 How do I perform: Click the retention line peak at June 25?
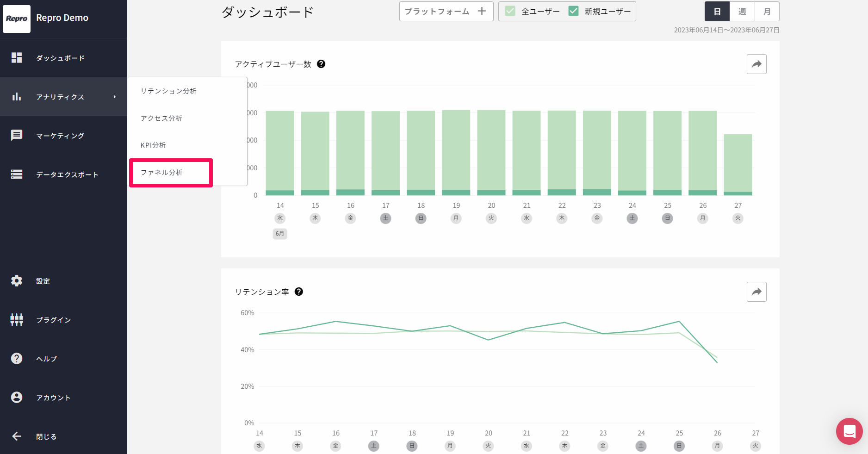coord(679,321)
